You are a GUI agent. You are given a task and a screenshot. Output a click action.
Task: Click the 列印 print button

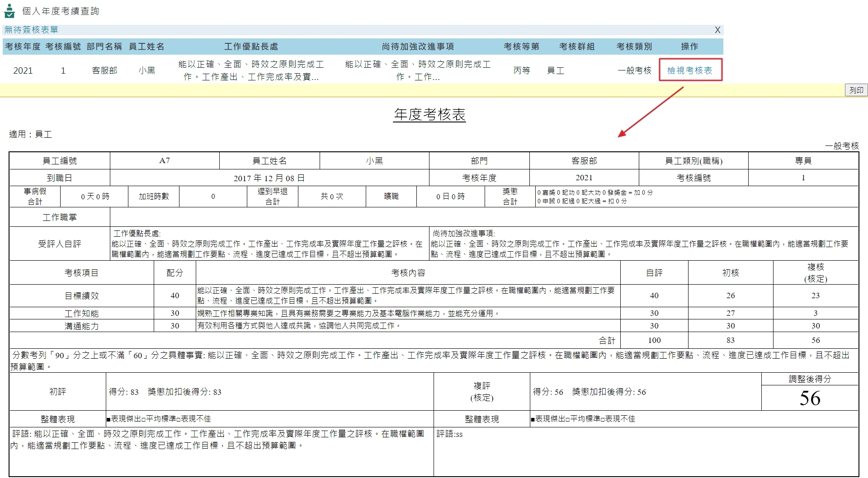pos(856,90)
